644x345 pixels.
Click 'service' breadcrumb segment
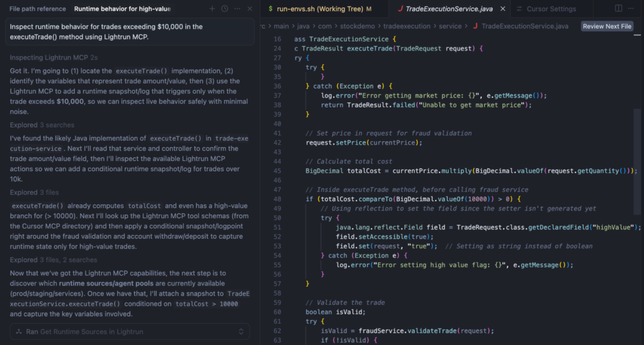[450, 26]
